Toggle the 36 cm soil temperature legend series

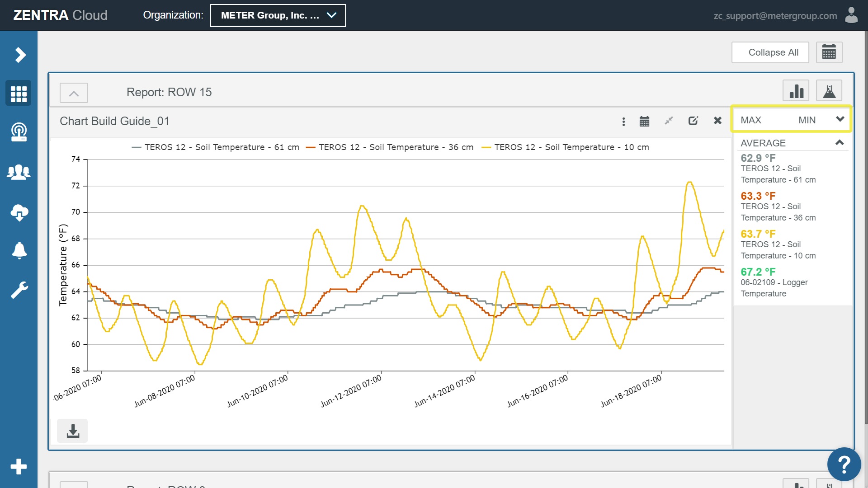(x=390, y=147)
